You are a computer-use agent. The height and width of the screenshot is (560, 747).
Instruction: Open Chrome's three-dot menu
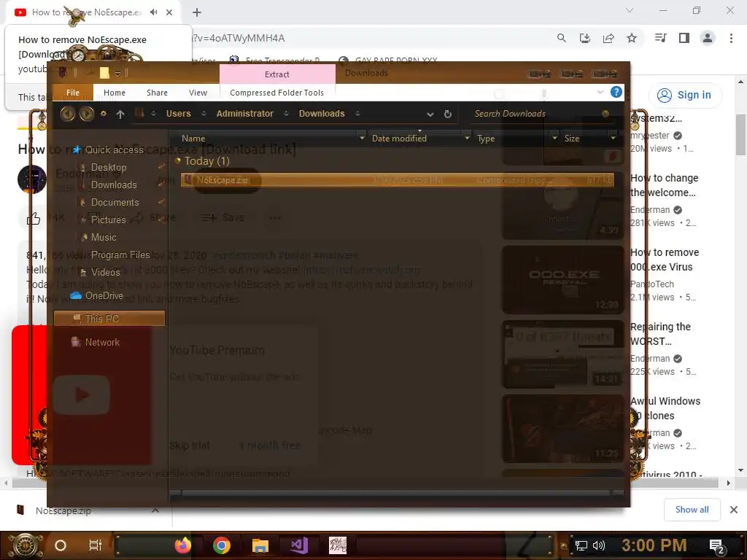click(x=731, y=38)
